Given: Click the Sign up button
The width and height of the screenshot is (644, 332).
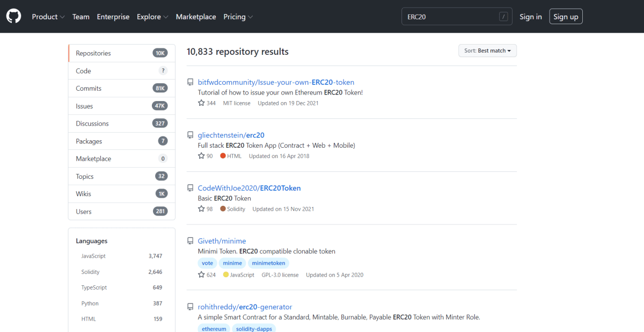Looking at the screenshot, I should click(566, 17).
